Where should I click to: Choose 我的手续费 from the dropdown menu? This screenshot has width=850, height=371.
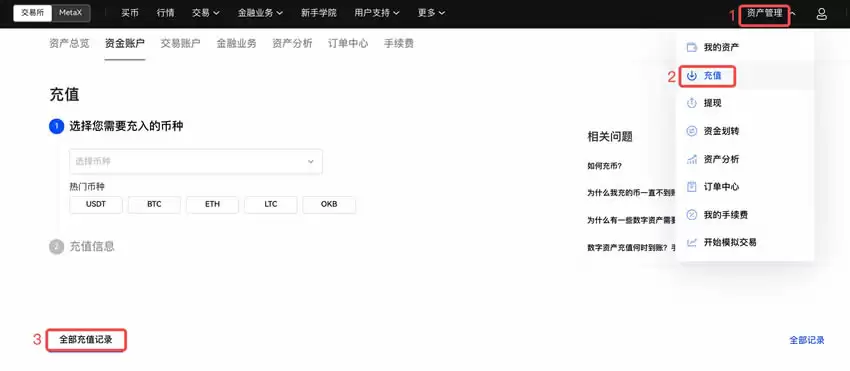745,215
